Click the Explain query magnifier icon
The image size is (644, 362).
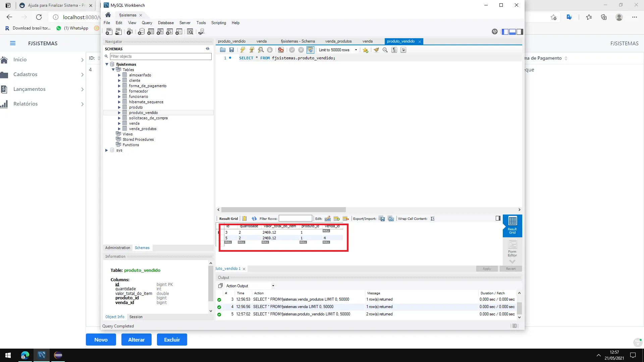261,50
